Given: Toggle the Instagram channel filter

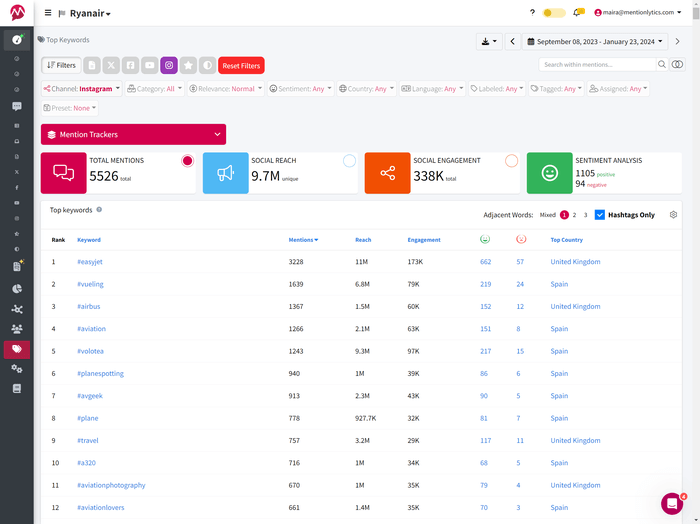Looking at the screenshot, I should point(169,65).
